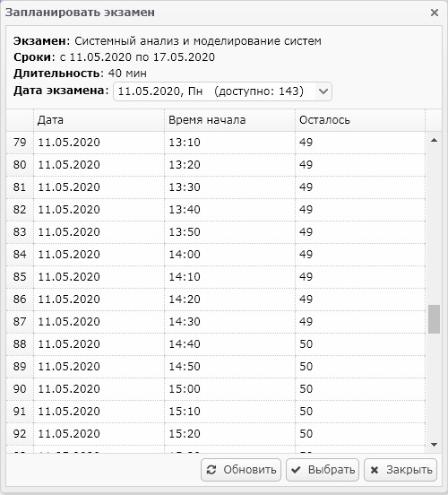
Task: Sort by the Дата column header
Action: 99,120
